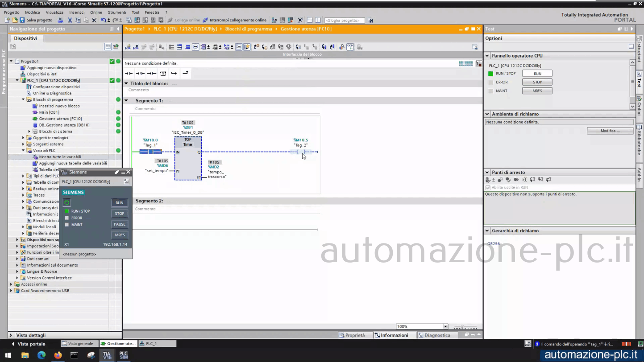Collapse the Punti di arresto section
This screenshot has height=362, width=644.
[x=487, y=173]
